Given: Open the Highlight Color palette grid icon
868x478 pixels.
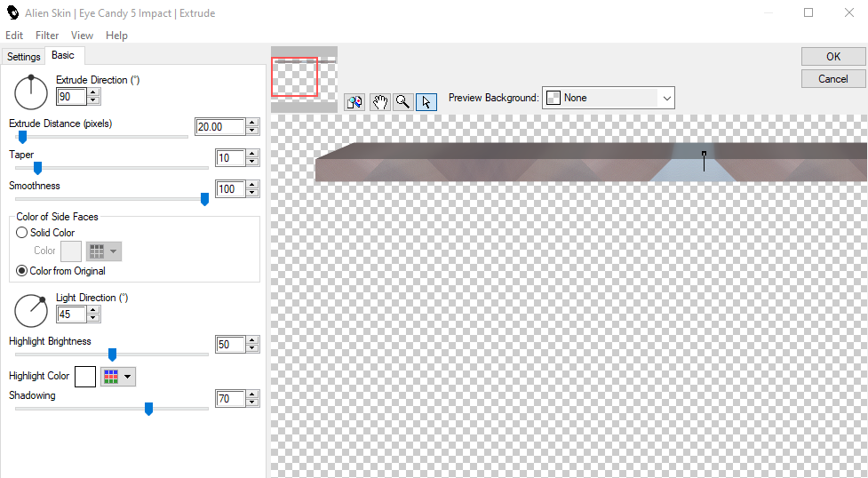Looking at the screenshot, I should [x=111, y=377].
